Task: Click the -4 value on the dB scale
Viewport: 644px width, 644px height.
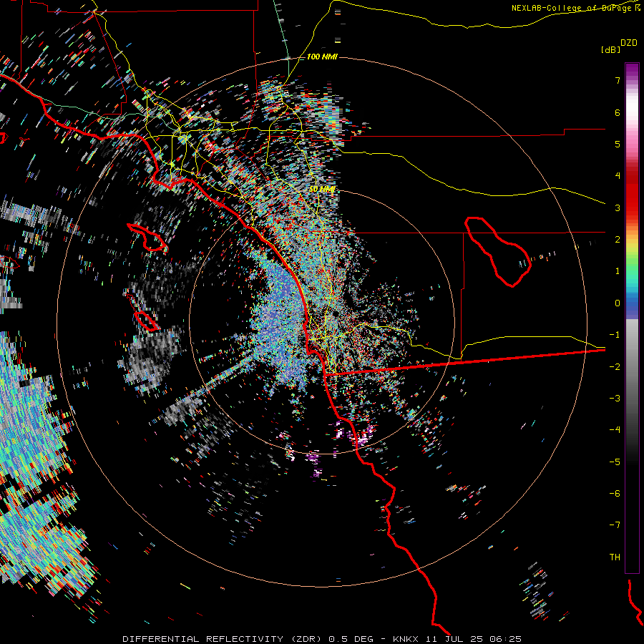Action: (615, 430)
